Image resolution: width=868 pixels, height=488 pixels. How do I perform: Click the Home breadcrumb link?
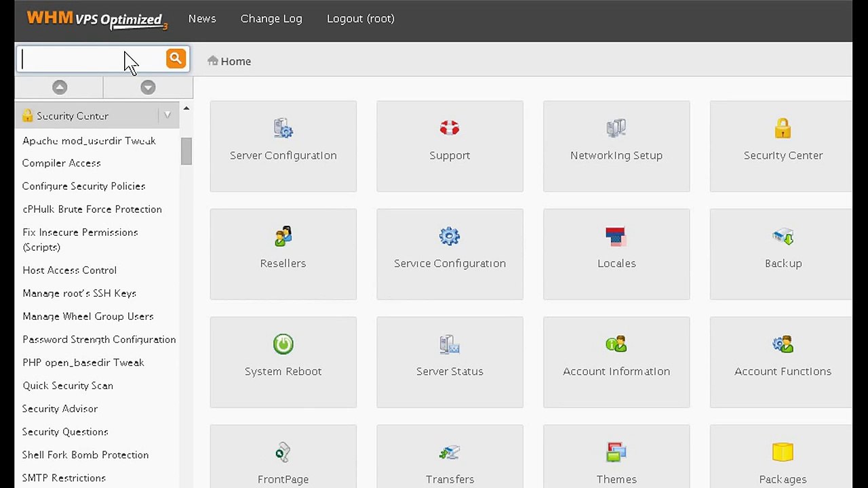[236, 61]
